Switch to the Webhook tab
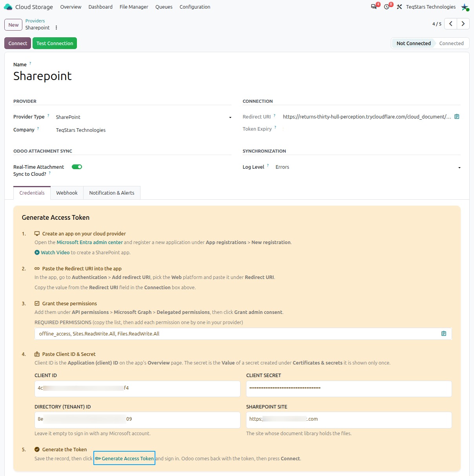 (67, 193)
